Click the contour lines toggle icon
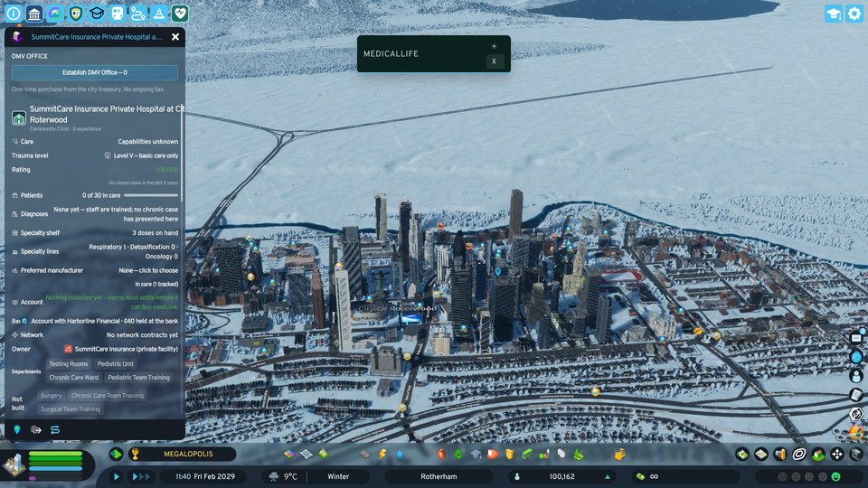Screen dimensions: 868x488 [x=798, y=455]
